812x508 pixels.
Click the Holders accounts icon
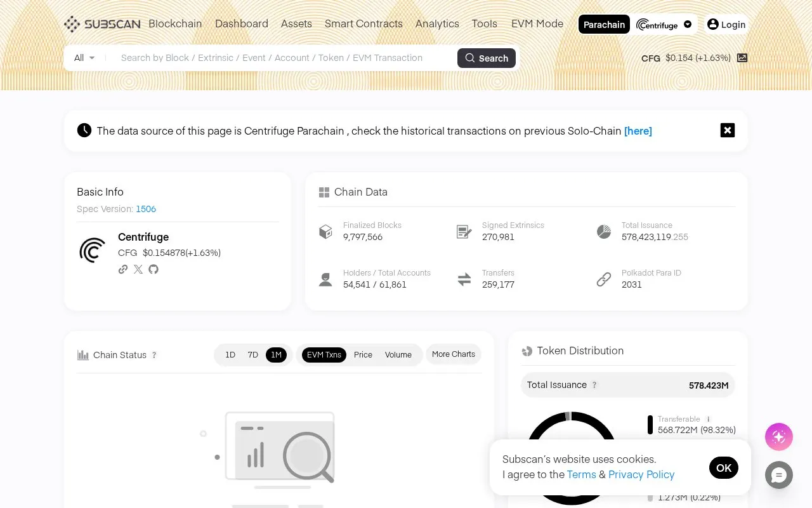click(x=325, y=279)
